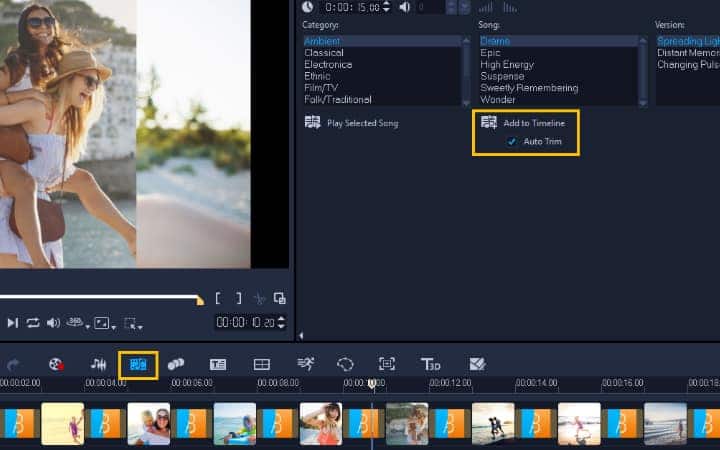Click Add to Timeline
This screenshot has width=720, height=450.
point(533,123)
